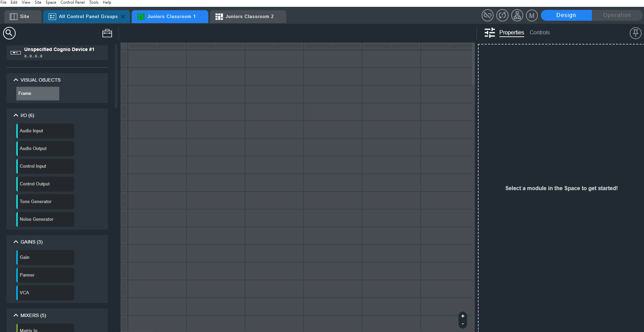The image size is (644, 332).
Task: Click the sync alert circular icon
Action: pyautogui.click(x=502, y=15)
